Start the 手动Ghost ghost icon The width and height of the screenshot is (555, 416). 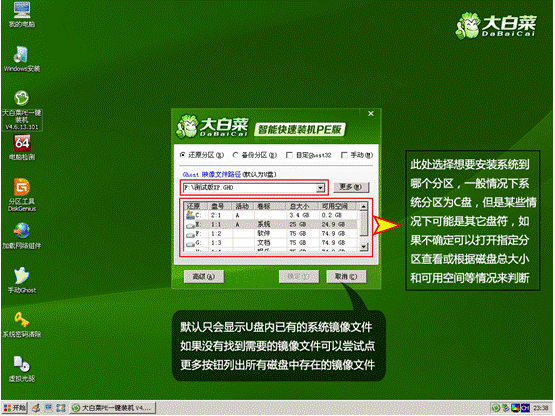22,280
